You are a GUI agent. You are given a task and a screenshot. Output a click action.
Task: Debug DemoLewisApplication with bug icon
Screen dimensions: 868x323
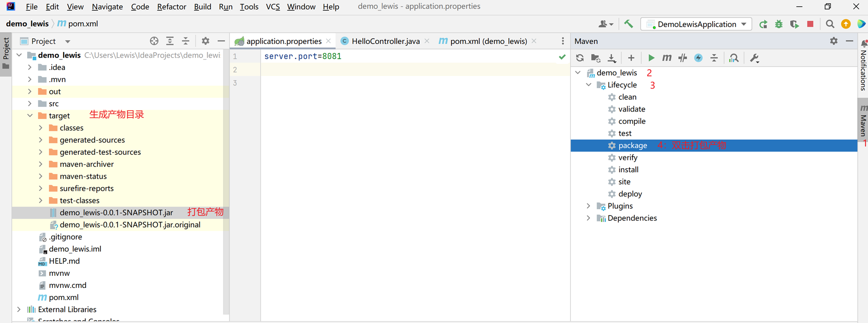[779, 24]
